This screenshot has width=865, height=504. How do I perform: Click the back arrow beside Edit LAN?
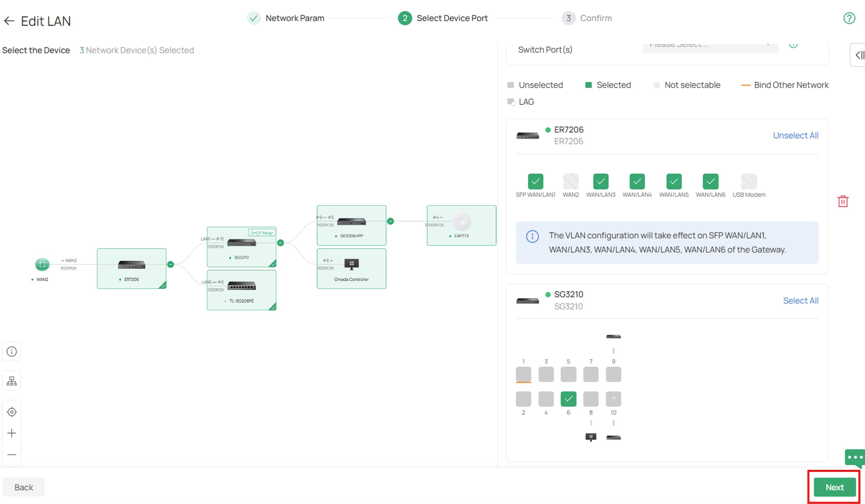(9, 21)
